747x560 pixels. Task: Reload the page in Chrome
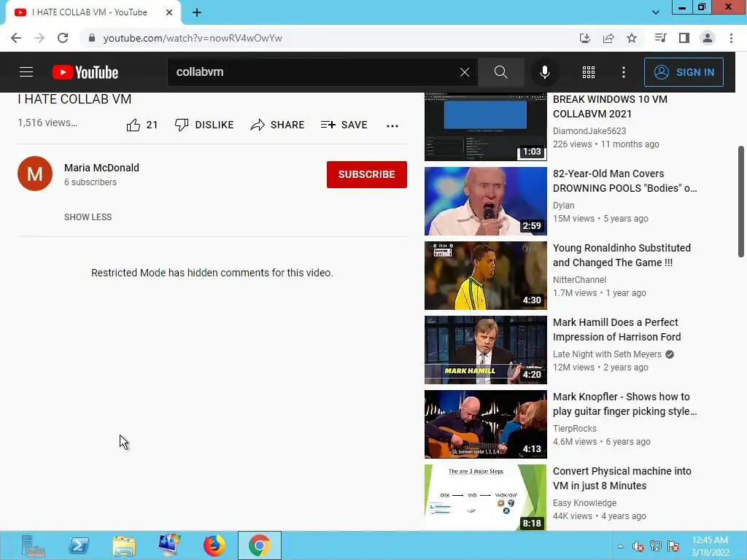point(63,38)
